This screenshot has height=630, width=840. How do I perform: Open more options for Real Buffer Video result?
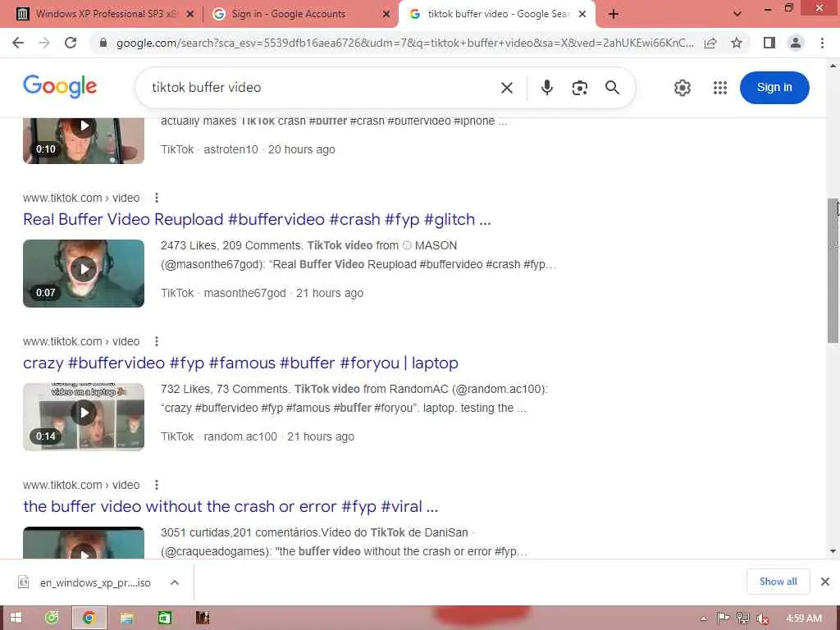coord(157,198)
